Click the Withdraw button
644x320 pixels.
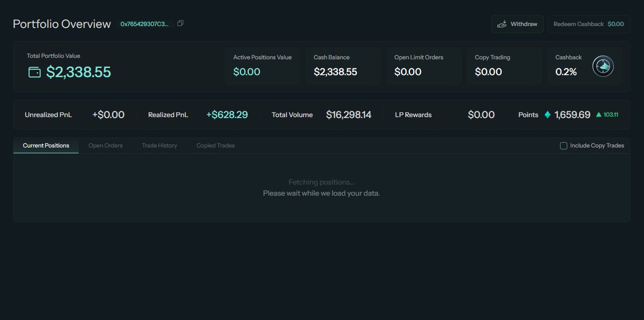[x=517, y=24]
